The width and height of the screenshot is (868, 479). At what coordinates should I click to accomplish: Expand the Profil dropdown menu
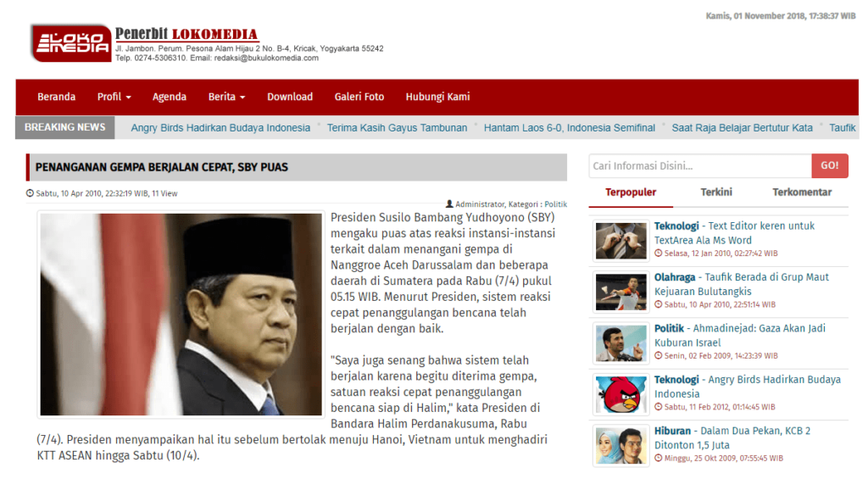click(x=114, y=97)
